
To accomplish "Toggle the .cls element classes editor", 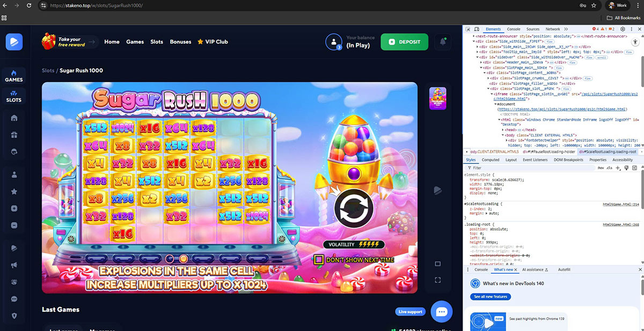I will (x=610, y=168).
